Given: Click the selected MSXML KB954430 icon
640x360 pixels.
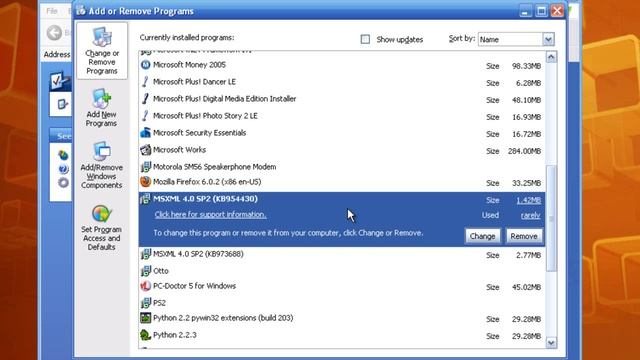Looking at the screenshot, I should pos(145,199).
